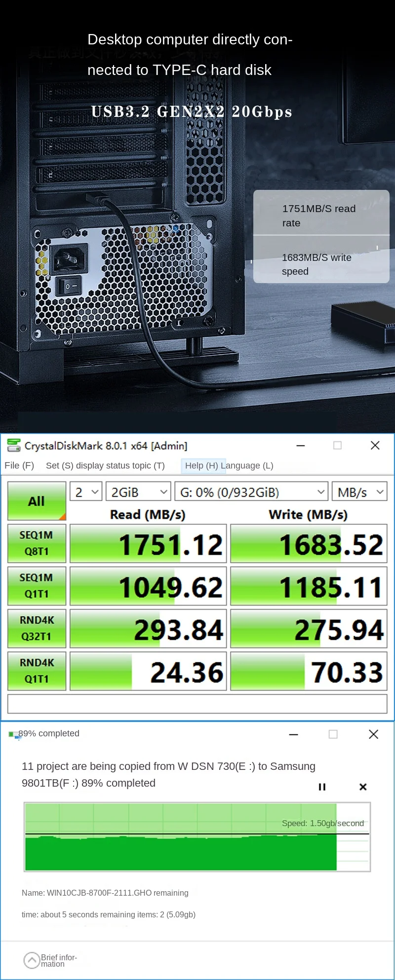
Task: Open the File (F) menu
Action: pyautogui.click(x=19, y=466)
